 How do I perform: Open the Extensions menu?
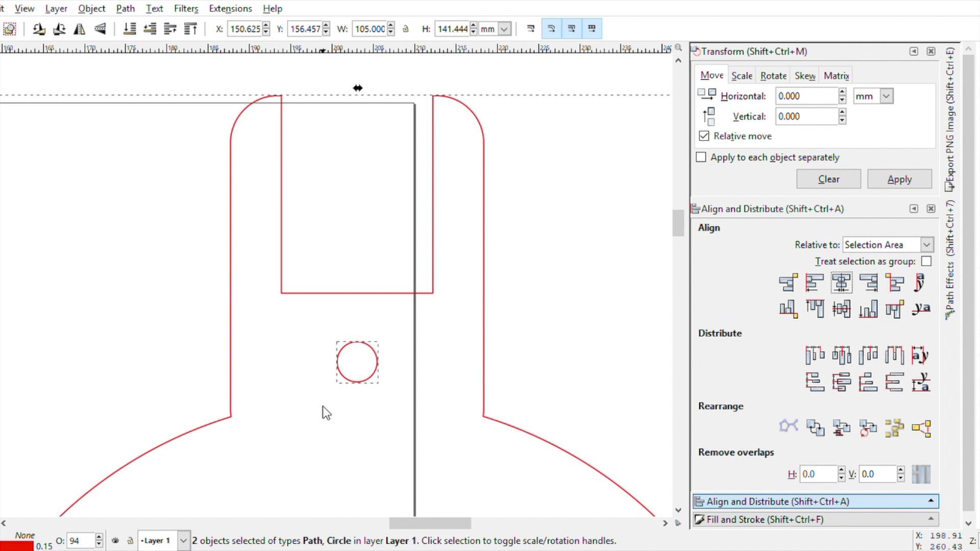230,8
